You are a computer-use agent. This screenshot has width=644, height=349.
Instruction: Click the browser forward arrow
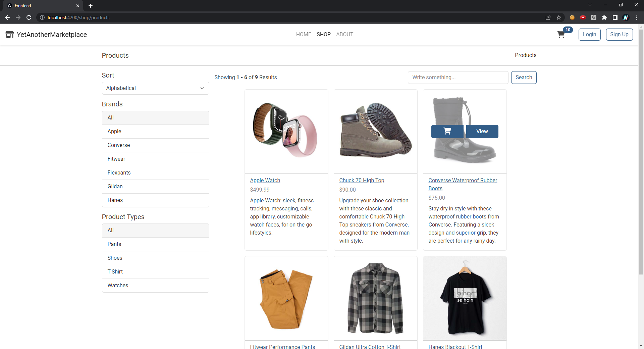(18, 17)
